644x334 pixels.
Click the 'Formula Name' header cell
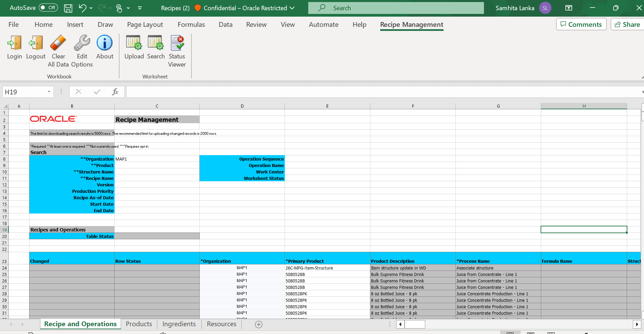click(584, 258)
